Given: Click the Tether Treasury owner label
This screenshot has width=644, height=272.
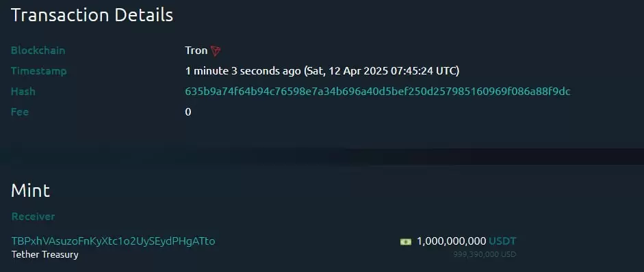Looking at the screenshot, I should coord(44,255).
